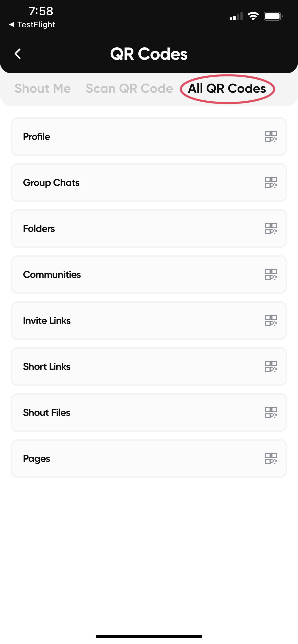Image resolution: width=298 pixels, height=644 pixels.
Task: Show the Pages QR code icon
Action: pyautogui.click(x=271, y=459)
